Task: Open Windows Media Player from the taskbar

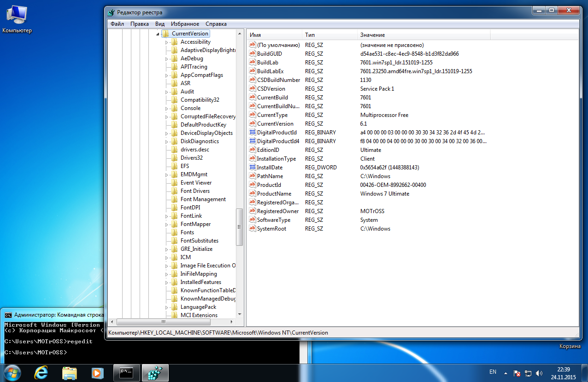Action: click(x=97, y=372)
